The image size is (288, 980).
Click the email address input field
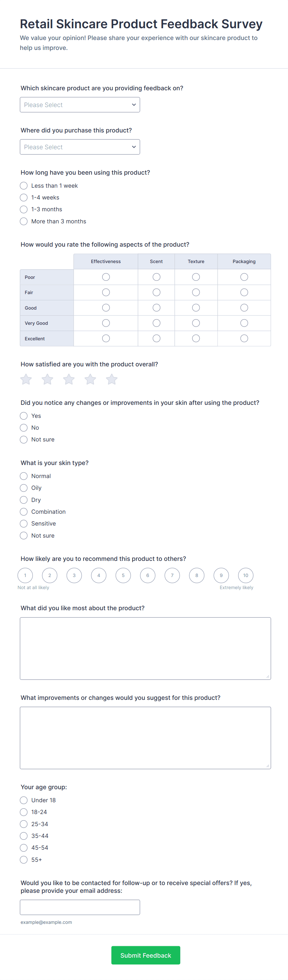(80, 907)
